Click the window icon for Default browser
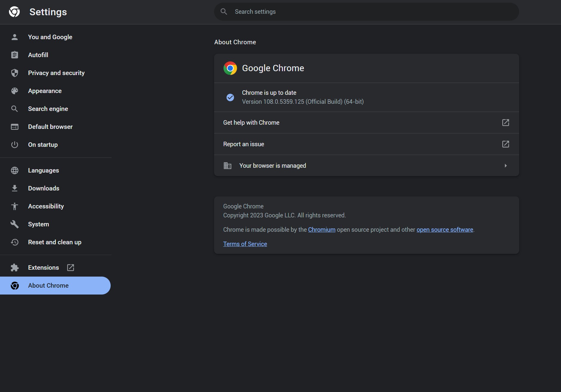This screenshot has width=561, height=392. pos(14,127)
